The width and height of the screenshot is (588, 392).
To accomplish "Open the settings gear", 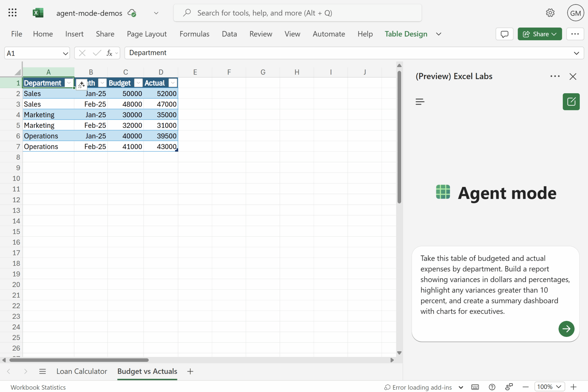I will pos(550,13).
